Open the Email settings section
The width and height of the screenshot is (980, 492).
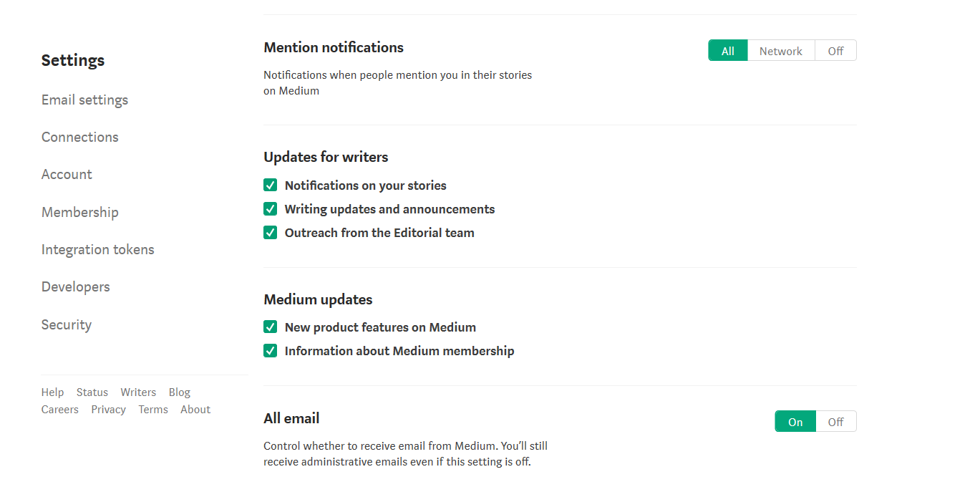coord(84,100)
